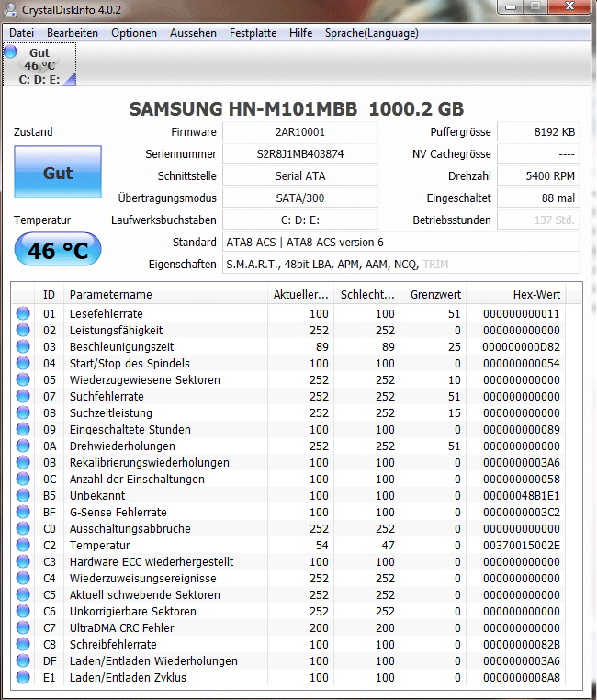
Task: Click status orb for Temperatur C2 row
Action: tap(23, 545)
